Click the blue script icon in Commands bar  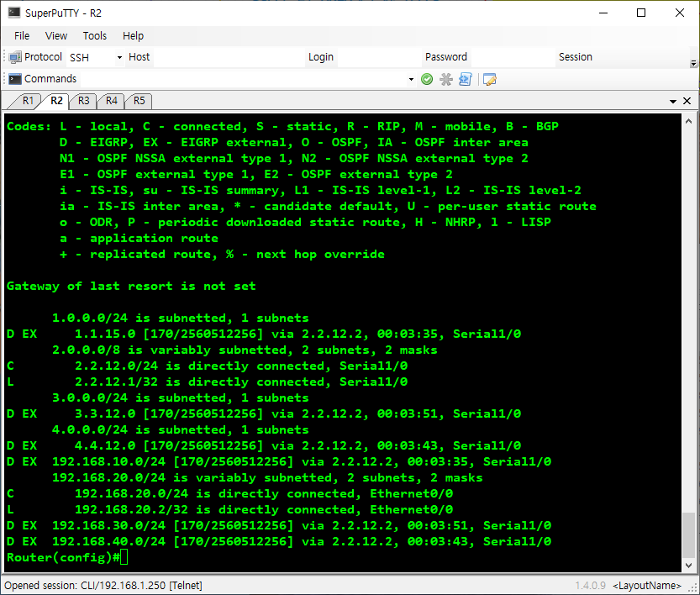click(466, 80)
